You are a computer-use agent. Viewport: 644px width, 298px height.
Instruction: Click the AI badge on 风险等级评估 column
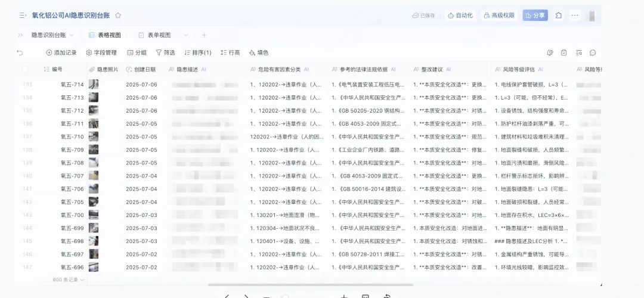[x=540, y=70]
